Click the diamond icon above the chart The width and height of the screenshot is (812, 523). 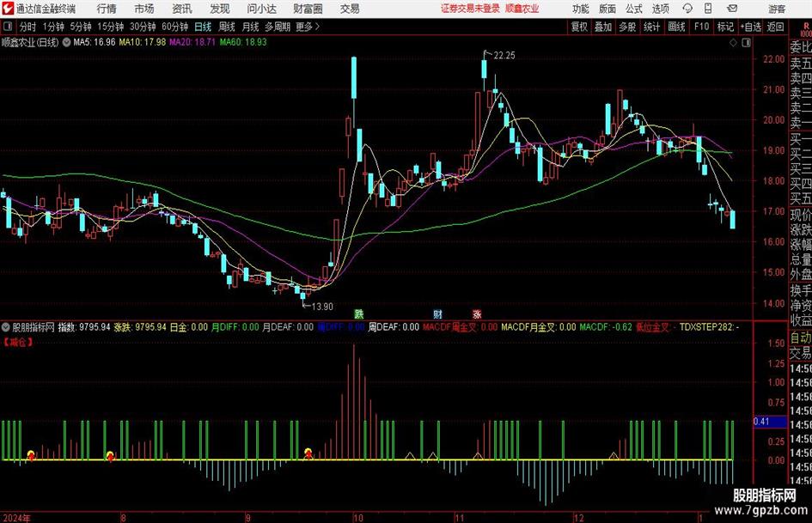pos(733,43)
